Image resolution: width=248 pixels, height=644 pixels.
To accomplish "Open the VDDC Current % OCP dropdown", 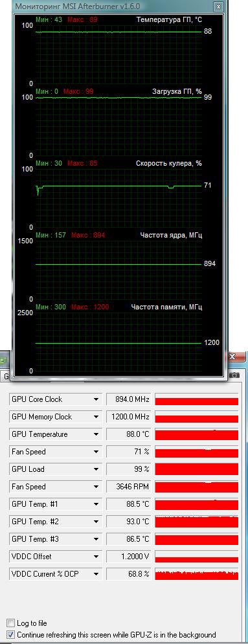I will [x=96, y=573].
